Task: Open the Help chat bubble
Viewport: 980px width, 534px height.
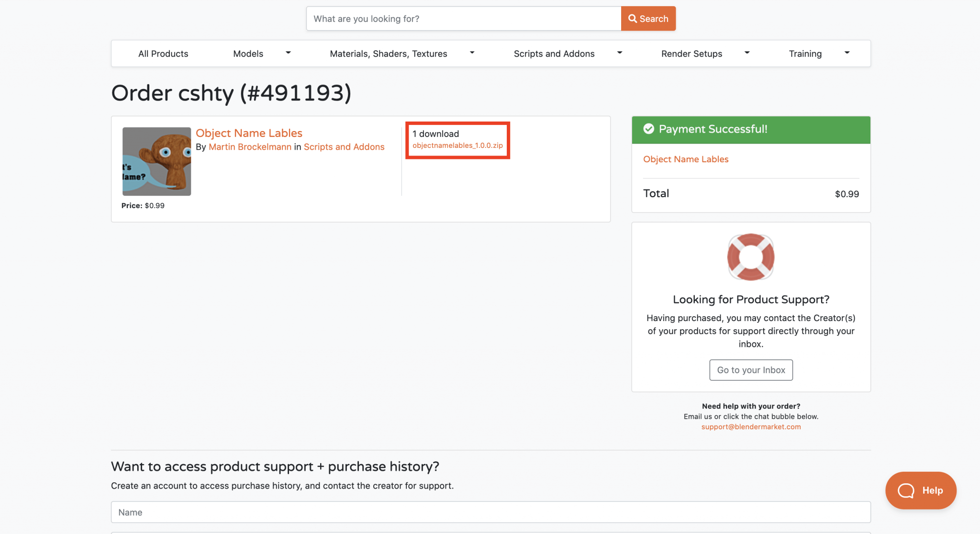Action: coord(920,490)
